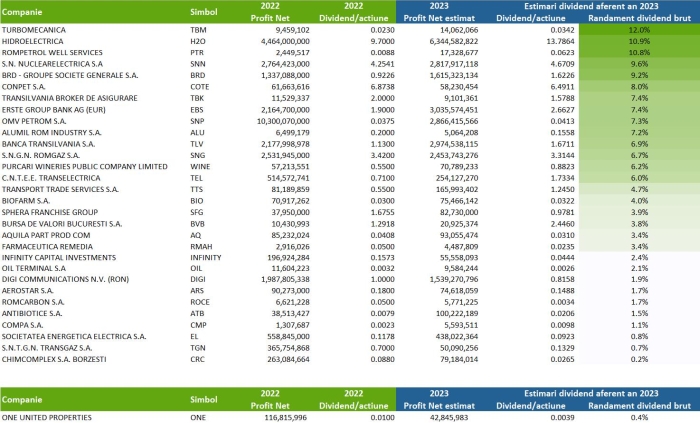Select PURCARI WINERIES PUBLIC COMPANY LIMITED
The image size is (700, 423).
(85, 166)
